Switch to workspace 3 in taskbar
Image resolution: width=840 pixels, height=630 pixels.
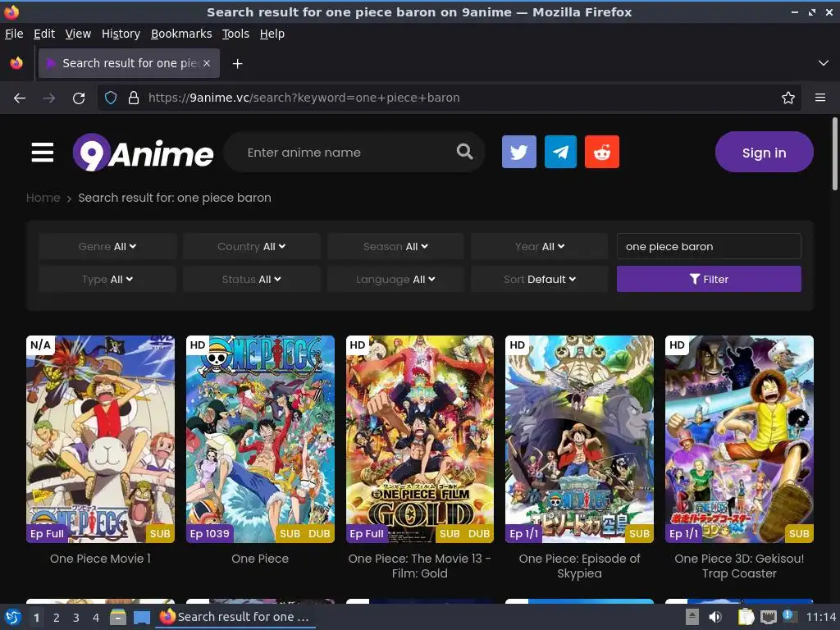coord(76,618)
